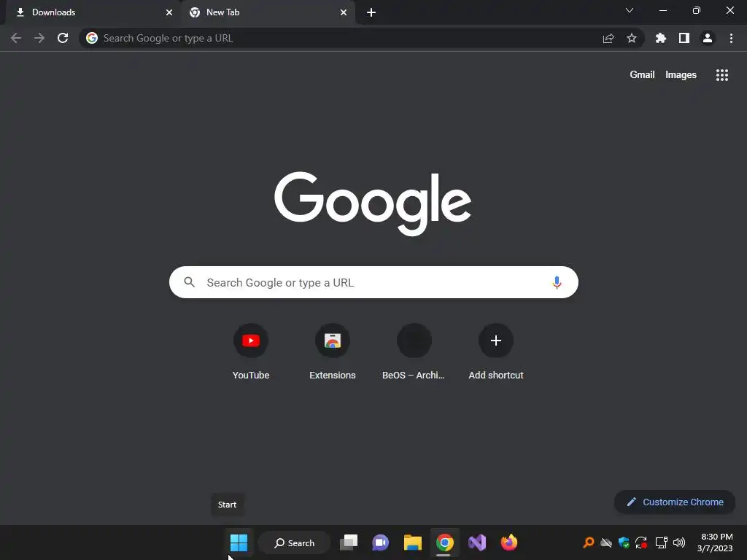Screen dimensions: 747x560
Task: Go back using the browser back arrow
Action: click(16, 38)
